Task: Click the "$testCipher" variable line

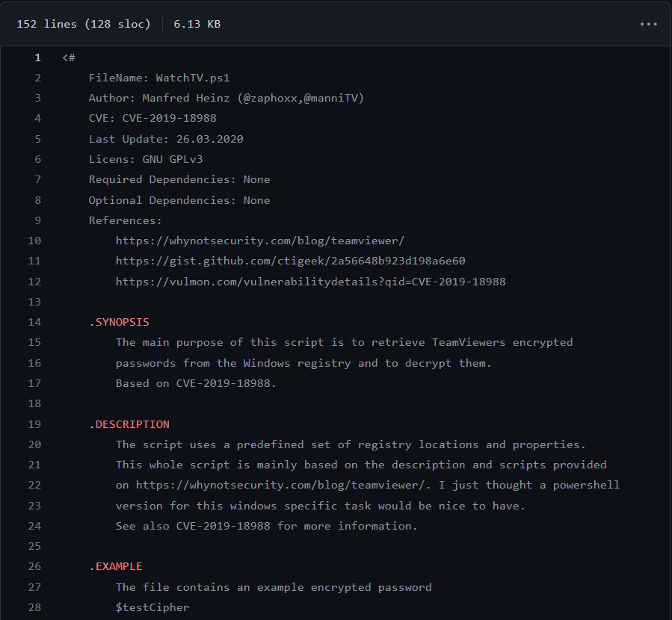Action: click(152, 607)
